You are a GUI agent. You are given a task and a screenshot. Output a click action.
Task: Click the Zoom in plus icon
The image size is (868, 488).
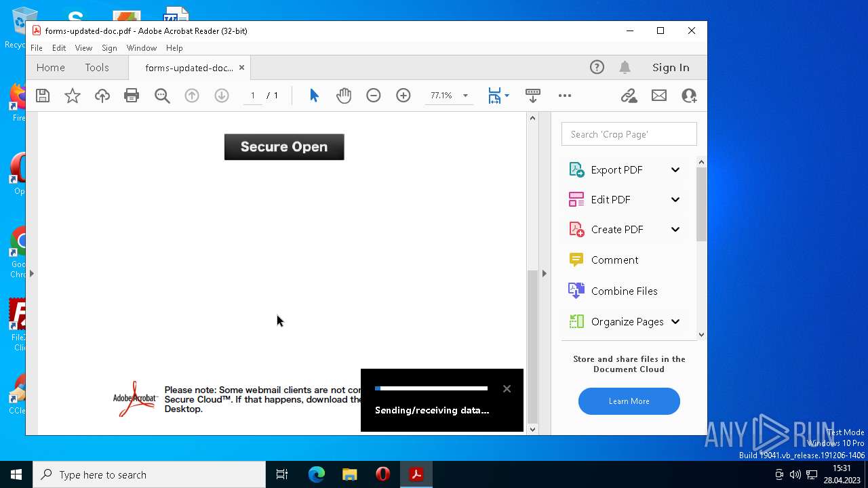[403, 96]
